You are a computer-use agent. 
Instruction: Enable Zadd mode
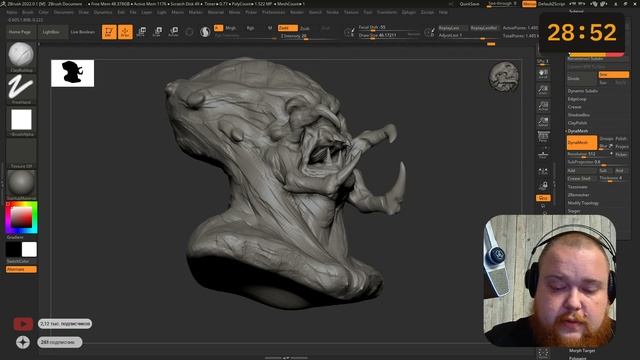[287, 28]
